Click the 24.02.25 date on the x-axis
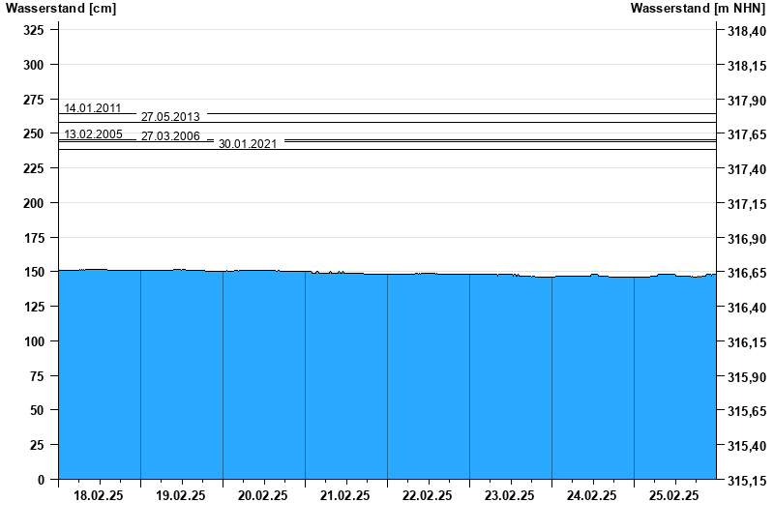This screenshot has height=532, width=774. click(x=592, y=495)
